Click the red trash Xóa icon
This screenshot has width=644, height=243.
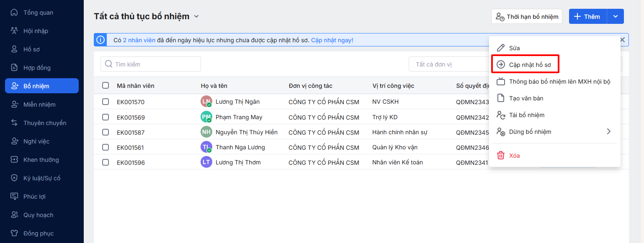click(501, 156)
